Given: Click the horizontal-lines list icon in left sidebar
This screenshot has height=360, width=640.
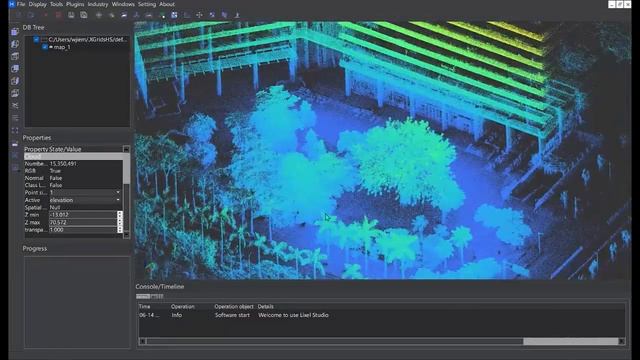Looking at the screenshot, I should [15, 118].
